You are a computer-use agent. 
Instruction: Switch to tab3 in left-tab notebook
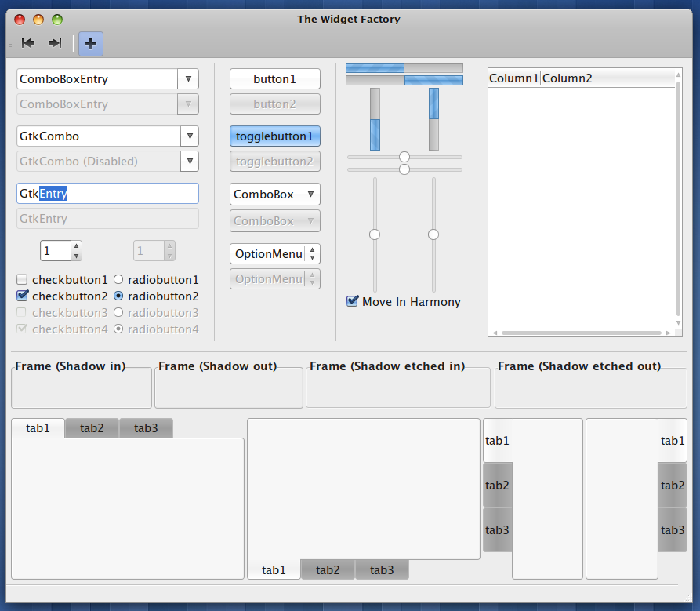click(x=497, y=529)
